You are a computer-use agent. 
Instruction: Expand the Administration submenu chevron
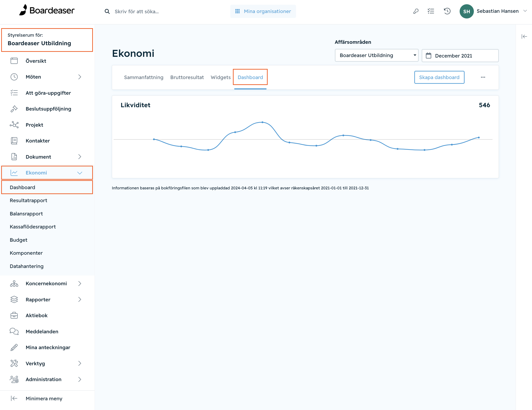pos(80,379)
